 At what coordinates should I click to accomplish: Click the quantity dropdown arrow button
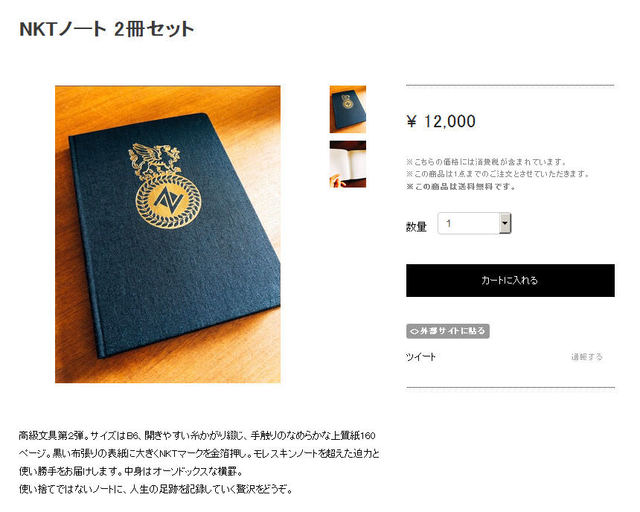tap(505, 223)
